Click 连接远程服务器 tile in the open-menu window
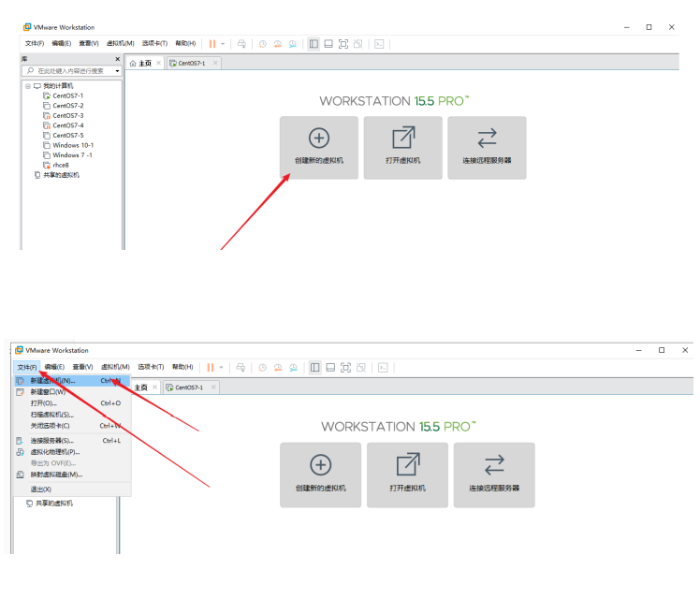 pyautogui.click(x=494, y=475)
